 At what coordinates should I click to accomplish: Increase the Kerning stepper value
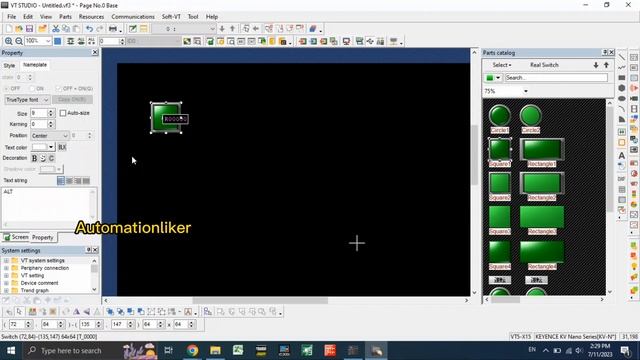pyautogui.click(x=51, y=122)
